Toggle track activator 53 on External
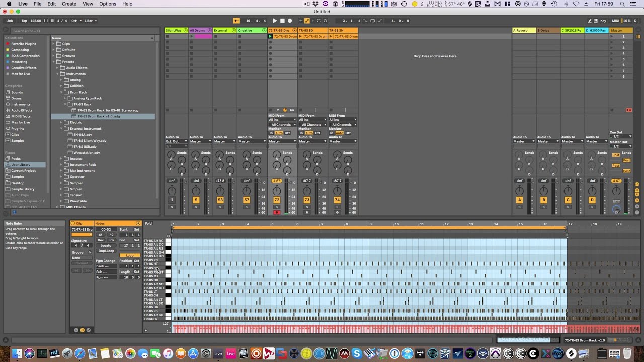This screenshot has width=644, height=362. [x=220, y=200]
